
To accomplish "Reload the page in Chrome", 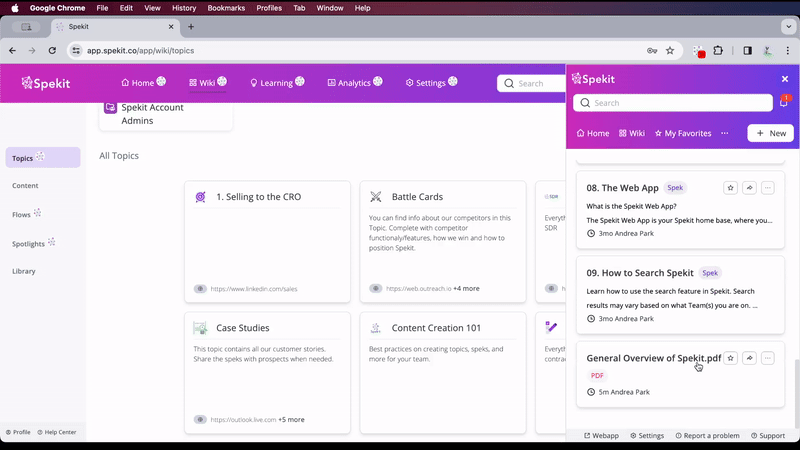I will [52, 51].
